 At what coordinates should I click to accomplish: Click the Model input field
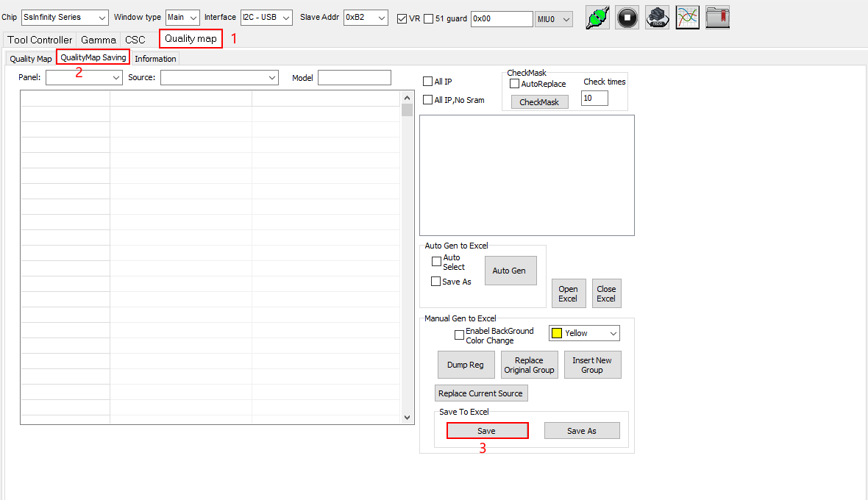pos(355,77)
